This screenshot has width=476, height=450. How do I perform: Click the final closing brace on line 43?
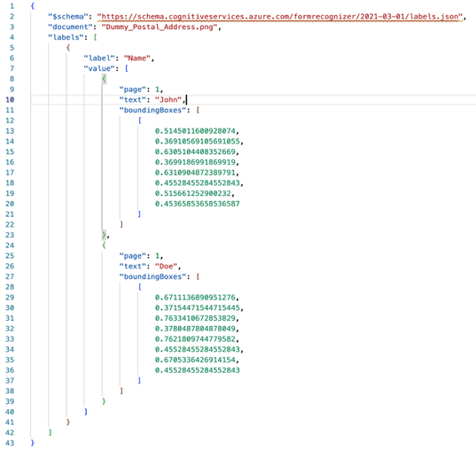33,443
